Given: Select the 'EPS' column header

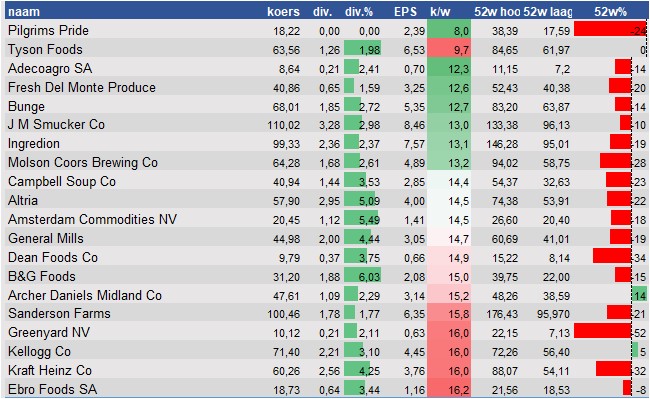Looking at the screenshot, I should 405,12.
